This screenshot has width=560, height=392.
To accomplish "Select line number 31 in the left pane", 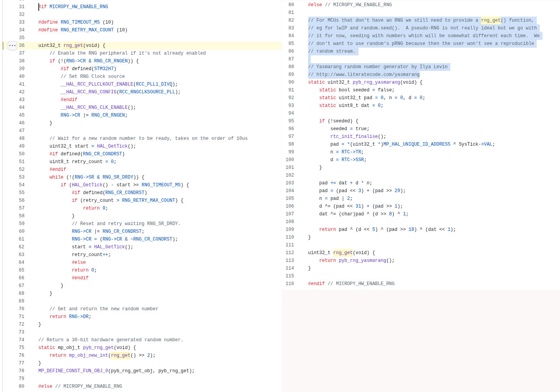I will 22,7.
